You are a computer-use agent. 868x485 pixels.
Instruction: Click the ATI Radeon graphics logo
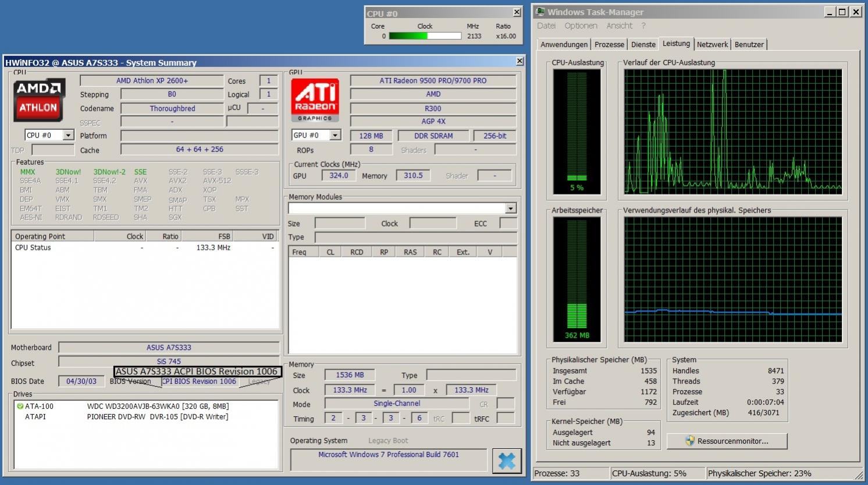coord(315,100)
